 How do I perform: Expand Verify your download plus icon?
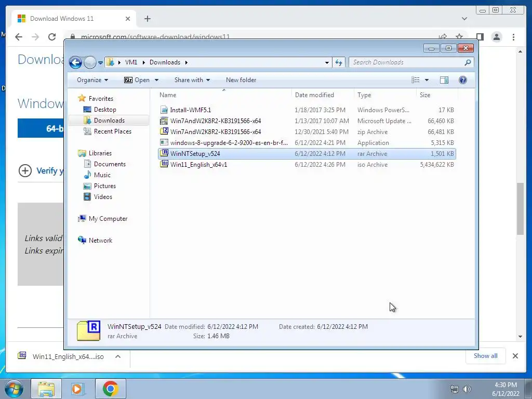click(25, 170)
